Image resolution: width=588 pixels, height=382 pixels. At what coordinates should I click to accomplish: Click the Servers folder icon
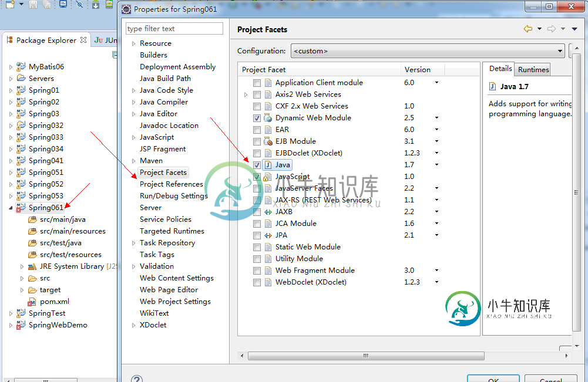coord(21,78)
